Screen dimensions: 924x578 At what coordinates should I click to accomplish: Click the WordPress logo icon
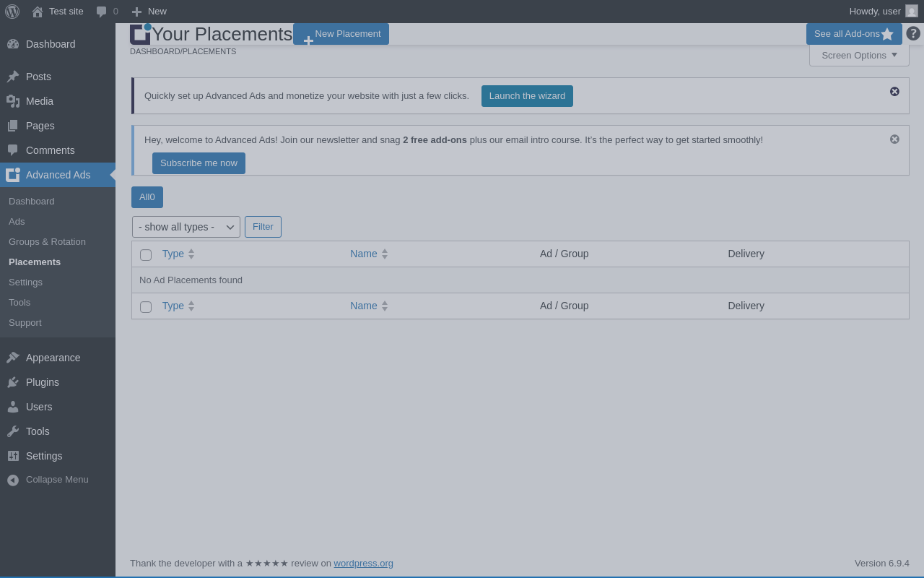12,12
